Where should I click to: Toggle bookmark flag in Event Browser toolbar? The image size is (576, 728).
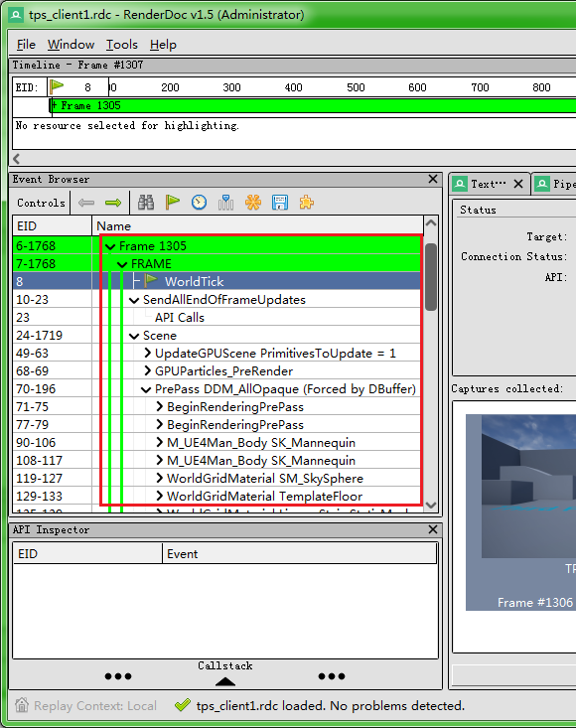click(172, 203)
